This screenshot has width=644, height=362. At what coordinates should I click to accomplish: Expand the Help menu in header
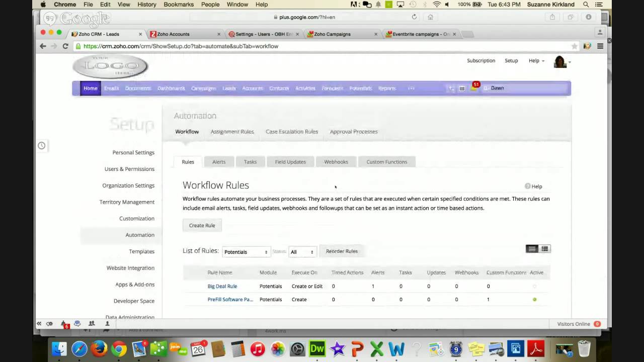pyautogui.click(x=536, y=60)
